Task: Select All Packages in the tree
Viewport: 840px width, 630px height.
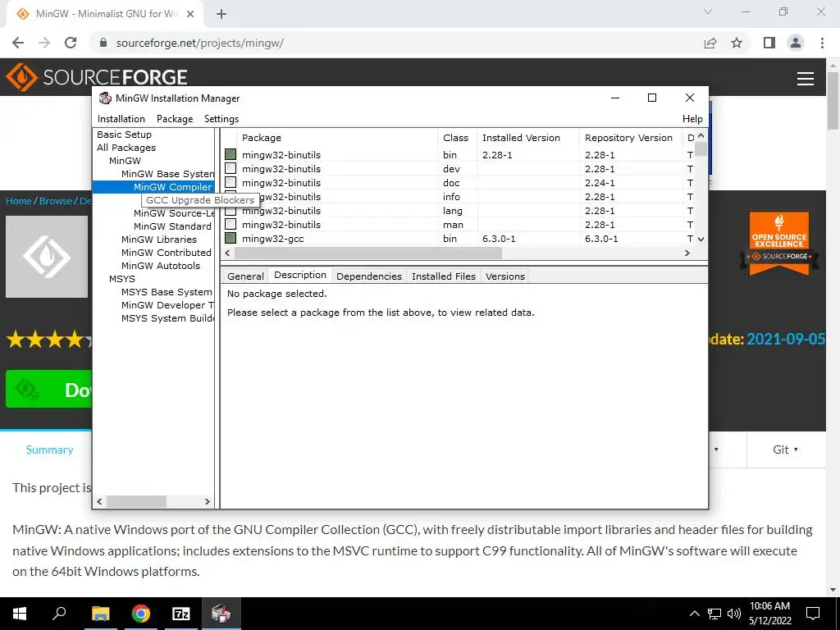Action: coord(126,148)
